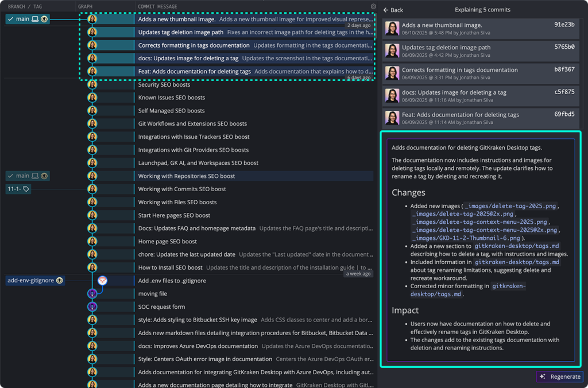588x388 pixels.
Task: Select the add-env-gitignore branch label
Action: point(35,280)
